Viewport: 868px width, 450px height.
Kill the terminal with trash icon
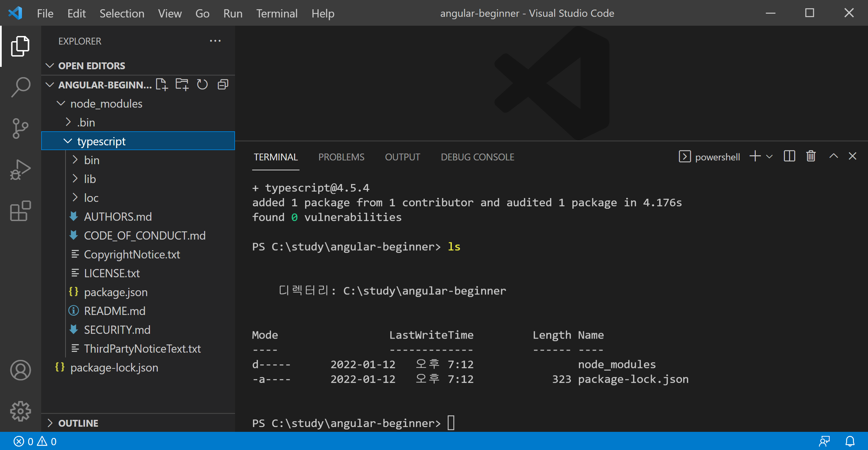(x=811, y=156)
